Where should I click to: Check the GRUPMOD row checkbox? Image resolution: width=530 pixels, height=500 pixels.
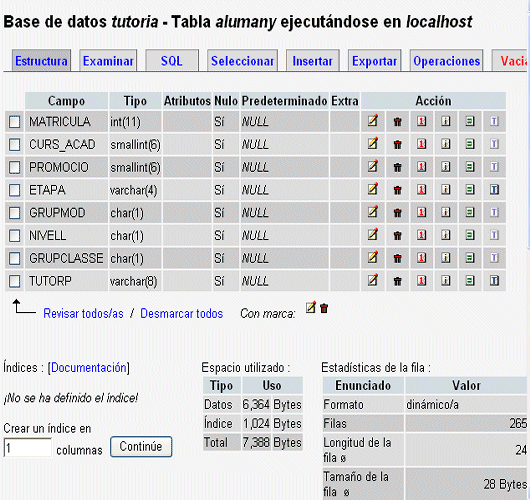(15, 213)
